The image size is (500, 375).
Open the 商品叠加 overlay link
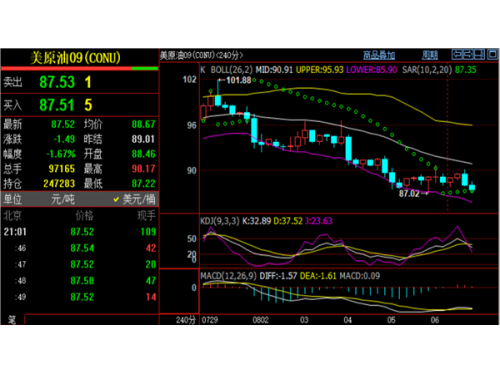click(x=379, y=55)
